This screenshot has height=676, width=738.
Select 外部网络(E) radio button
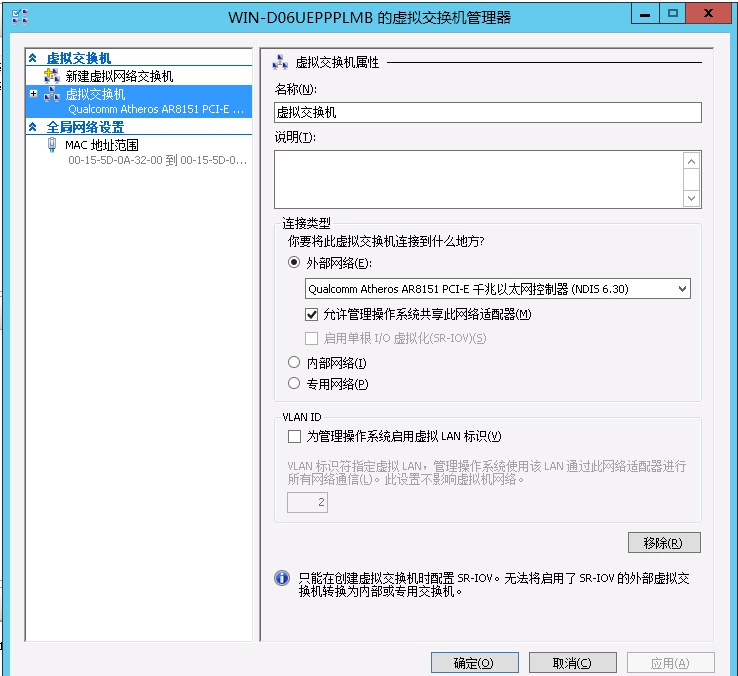pyautogui.click(x=294, y=262)
